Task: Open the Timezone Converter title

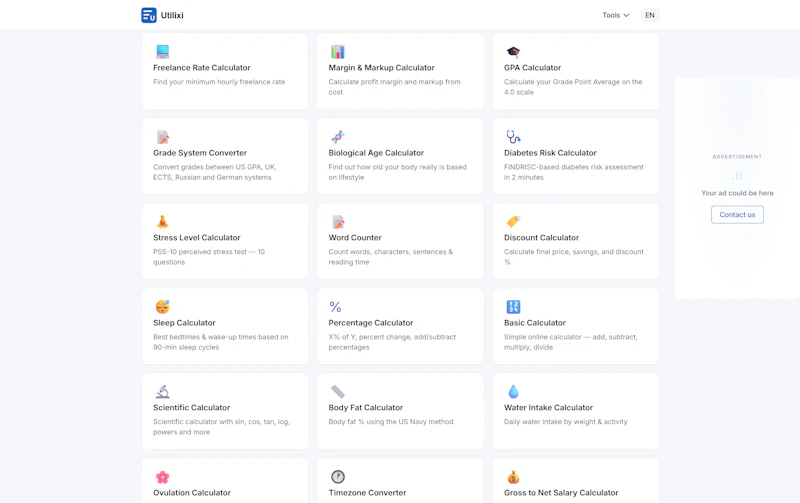Action: click(367, 493)
